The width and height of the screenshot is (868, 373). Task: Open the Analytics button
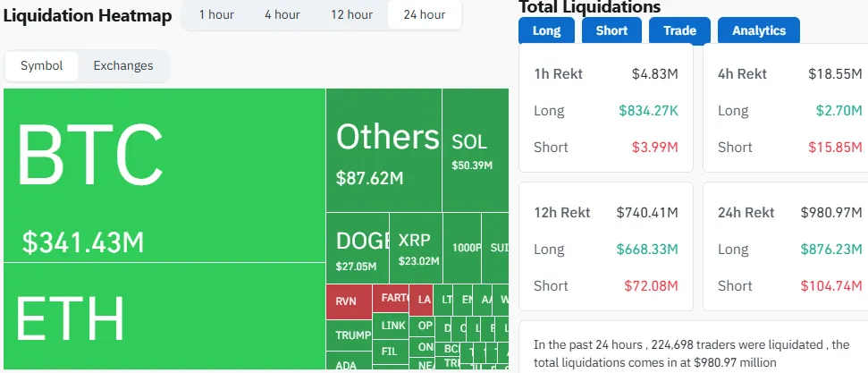click(759, 31)
